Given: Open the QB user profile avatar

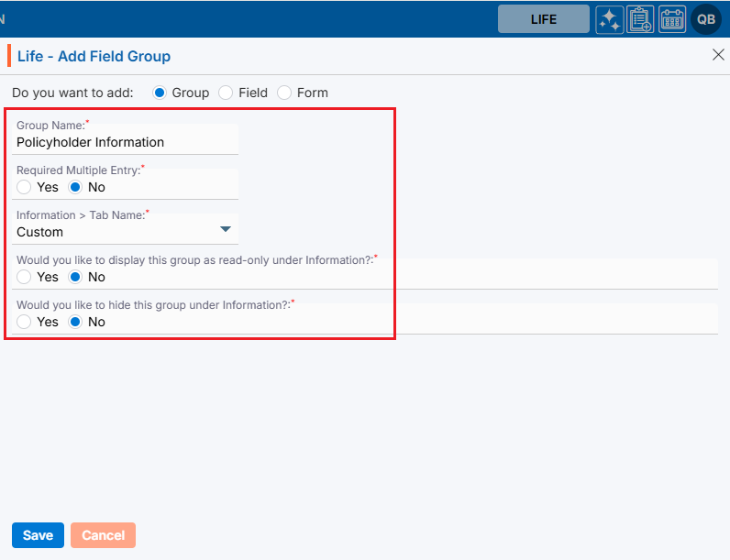Looking at the screenshot, I should [x=706, y=19].
